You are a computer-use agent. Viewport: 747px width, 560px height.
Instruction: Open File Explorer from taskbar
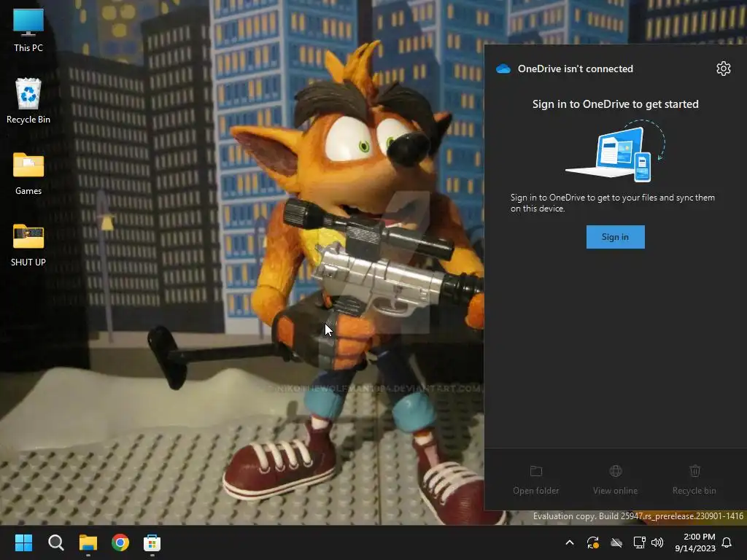(x=88, y=542)
